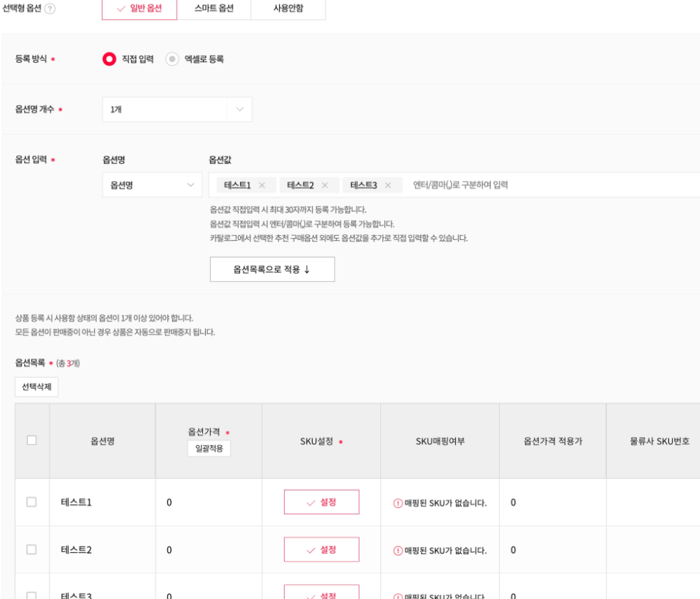Screen dimensions: 700x599
Task: Select the 직접 입력 radio button
Action: (x=109, y=59)
